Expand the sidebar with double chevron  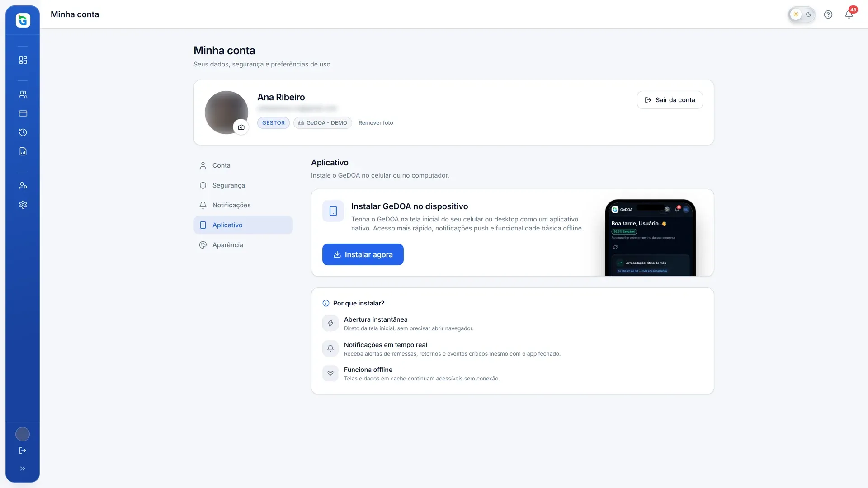point(23,469)
